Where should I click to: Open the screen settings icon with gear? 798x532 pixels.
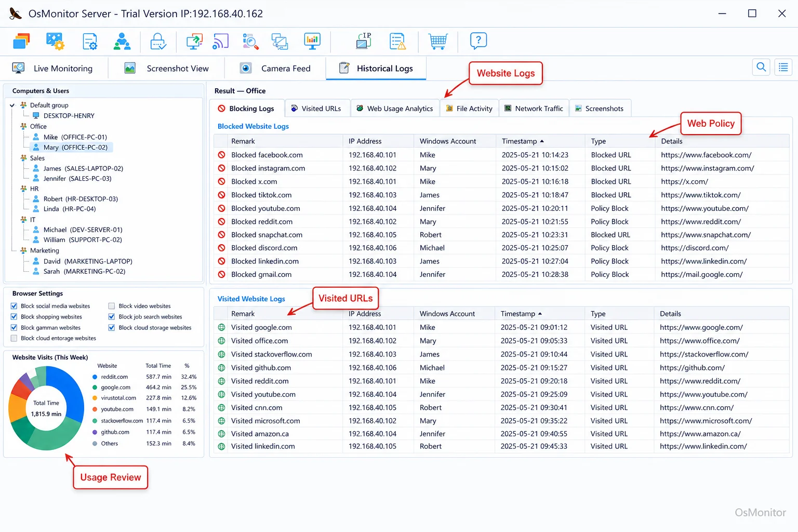55,41
